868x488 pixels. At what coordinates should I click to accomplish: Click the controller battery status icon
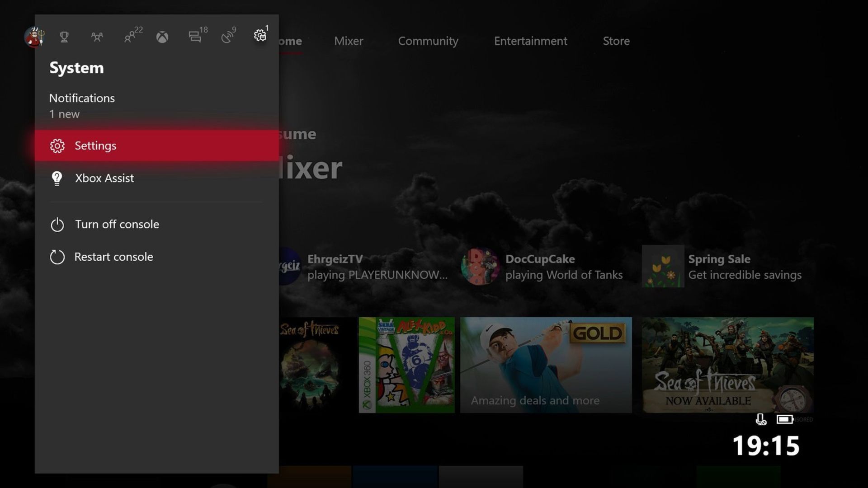tap(785, 420)
